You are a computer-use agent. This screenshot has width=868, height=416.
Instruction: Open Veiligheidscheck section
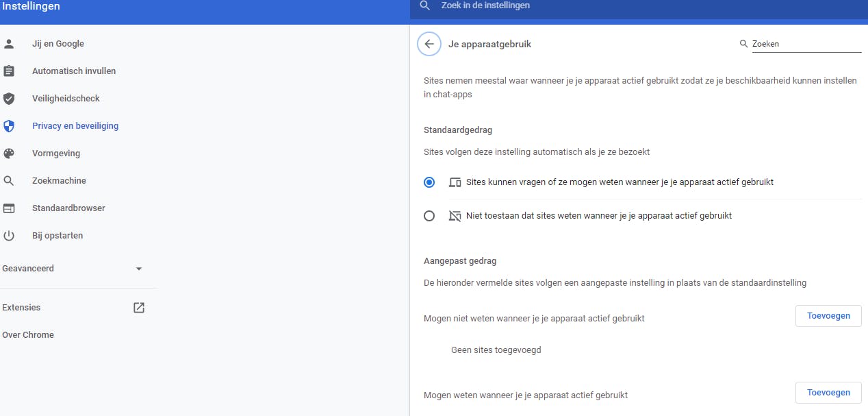(x=66, y=99)
